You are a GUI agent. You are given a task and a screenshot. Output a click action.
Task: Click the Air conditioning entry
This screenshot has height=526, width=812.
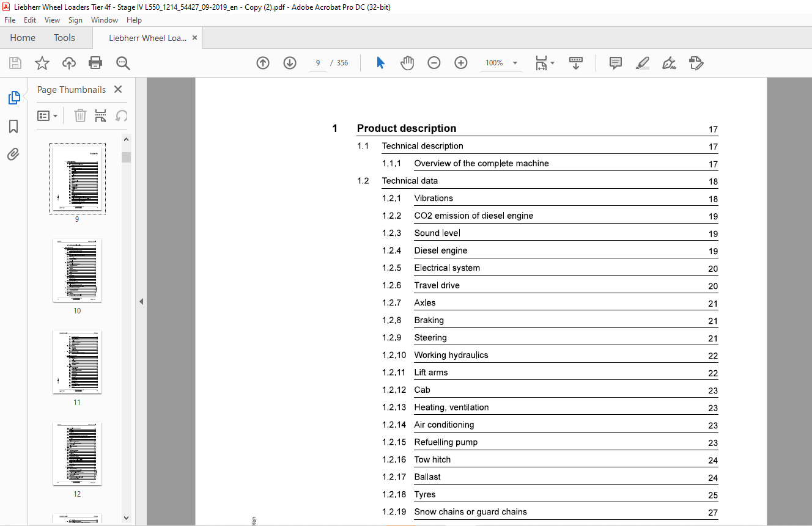click(x=444, y=425)
